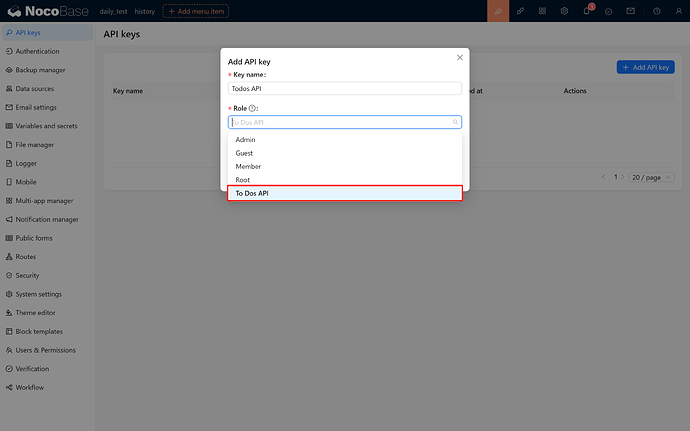
Task: Open the help question mark icon
Action: point(657,11)
